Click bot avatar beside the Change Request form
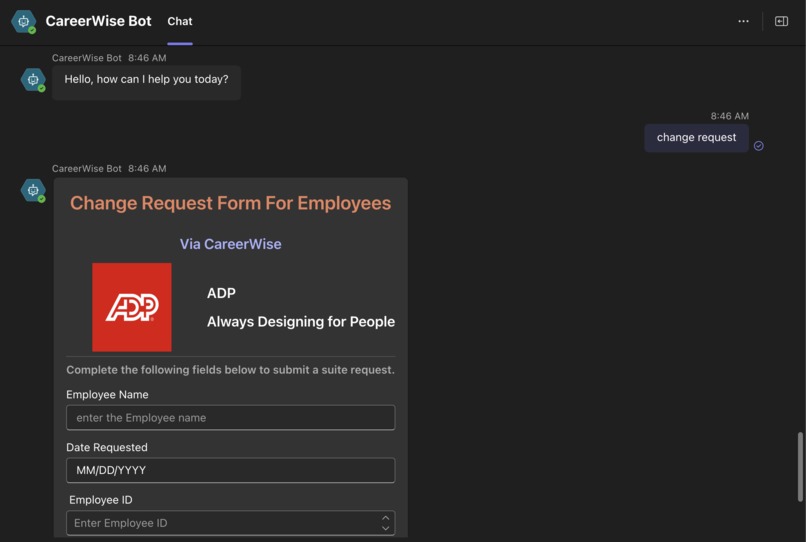Viewport: 806px width, 542px height. 33,190
